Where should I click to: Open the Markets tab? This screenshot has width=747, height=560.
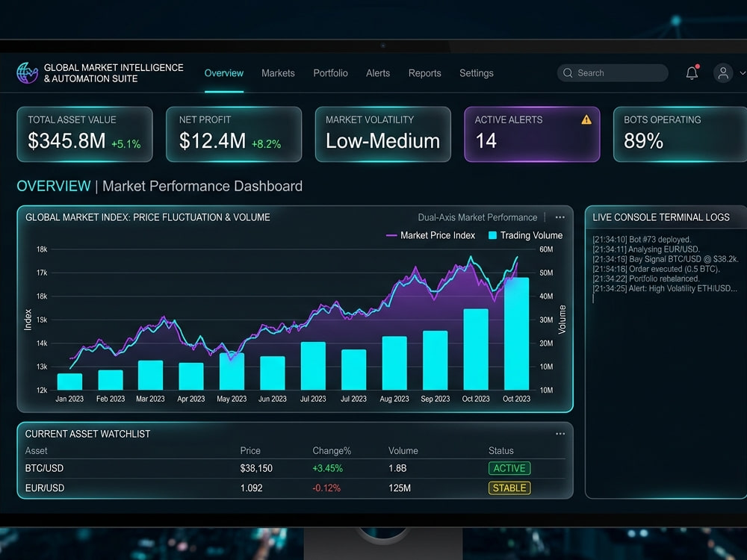[x=278, y=73]
